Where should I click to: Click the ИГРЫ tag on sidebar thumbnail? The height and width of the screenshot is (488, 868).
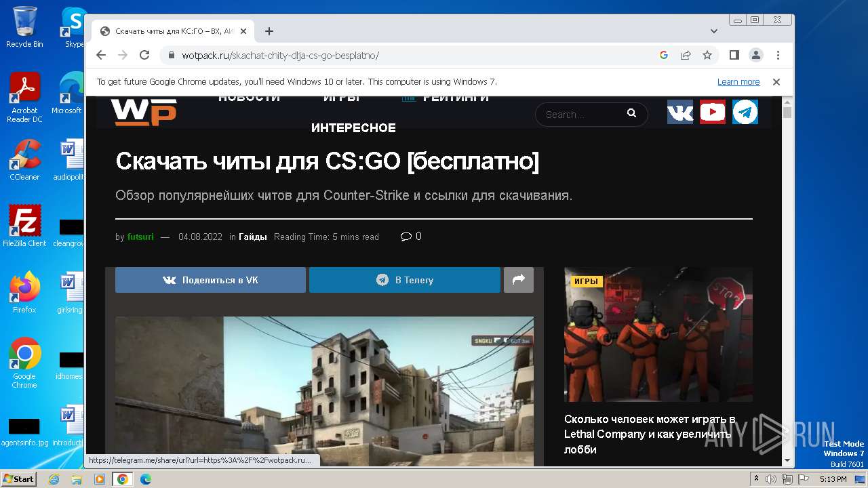point(587,281)
